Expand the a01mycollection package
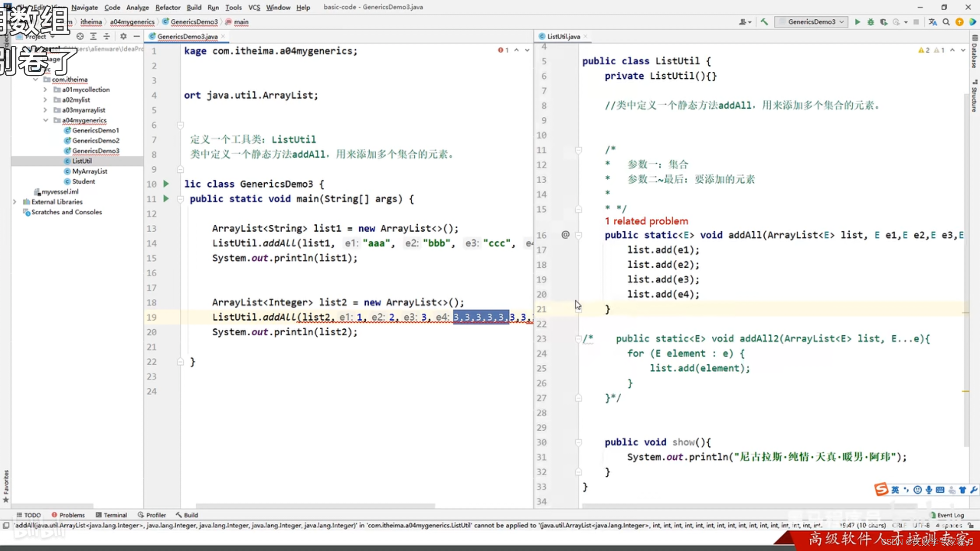This screenshot has height=551, width=980. point(45,89)
